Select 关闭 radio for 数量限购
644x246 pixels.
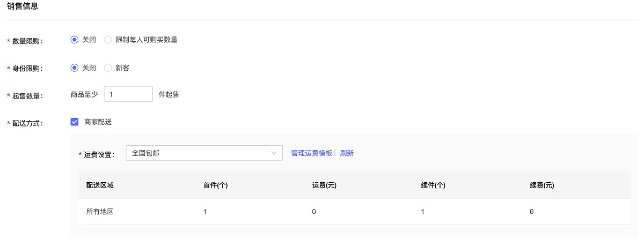pyautogui.click(x=75, y=40)
